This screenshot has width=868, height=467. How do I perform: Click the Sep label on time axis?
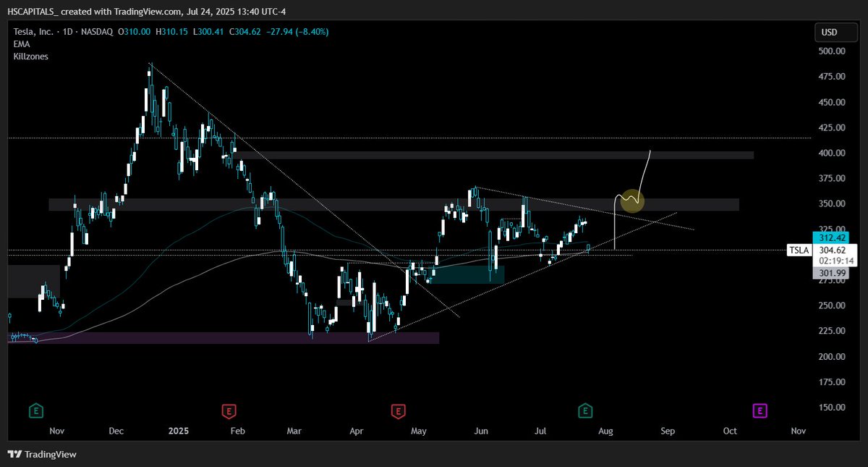668,431
